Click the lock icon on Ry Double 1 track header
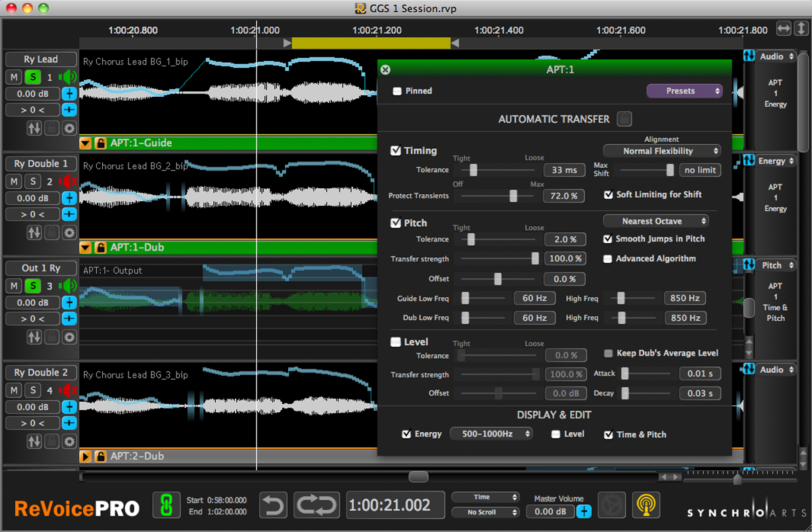812x532 pixels. pyautogui.click(x=52, y=232)
